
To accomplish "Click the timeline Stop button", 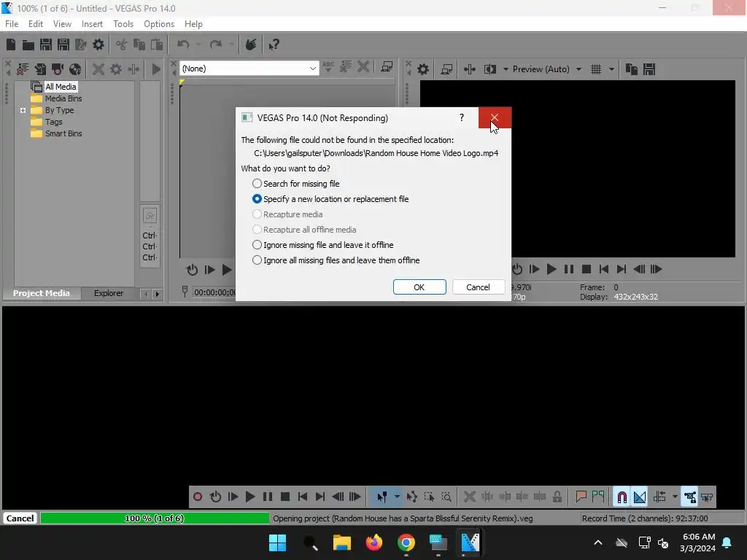I will click(x=285, y=497).
